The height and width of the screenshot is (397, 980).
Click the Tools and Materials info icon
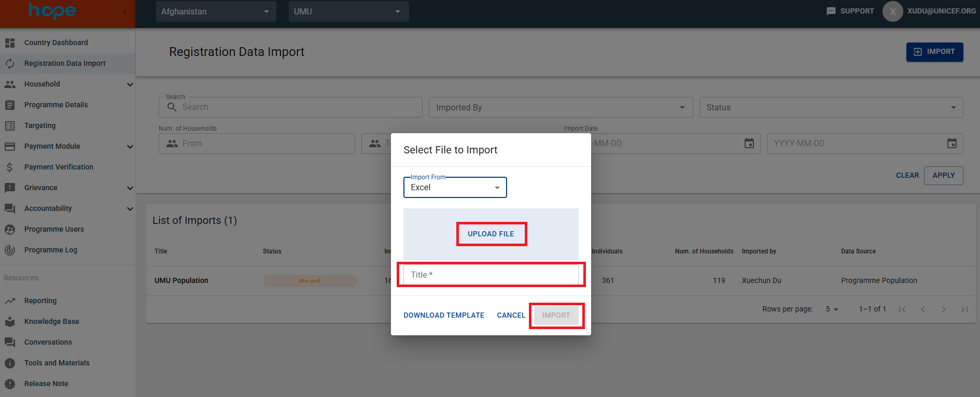coord(10,363)
